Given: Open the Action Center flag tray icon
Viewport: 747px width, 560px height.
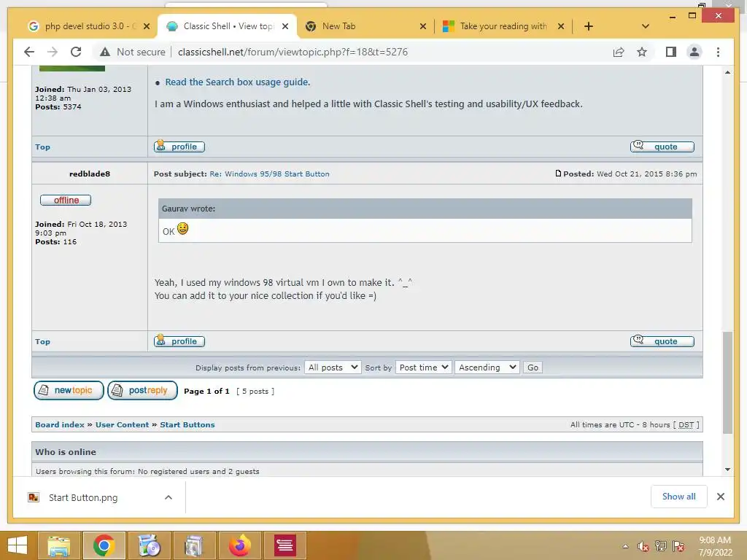Looking at the screenshot, I should click(678, 546).
